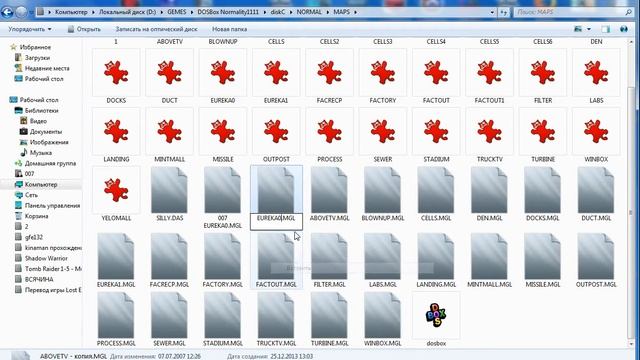Select the OUTPOST.MGL file

tap(596, 260)
